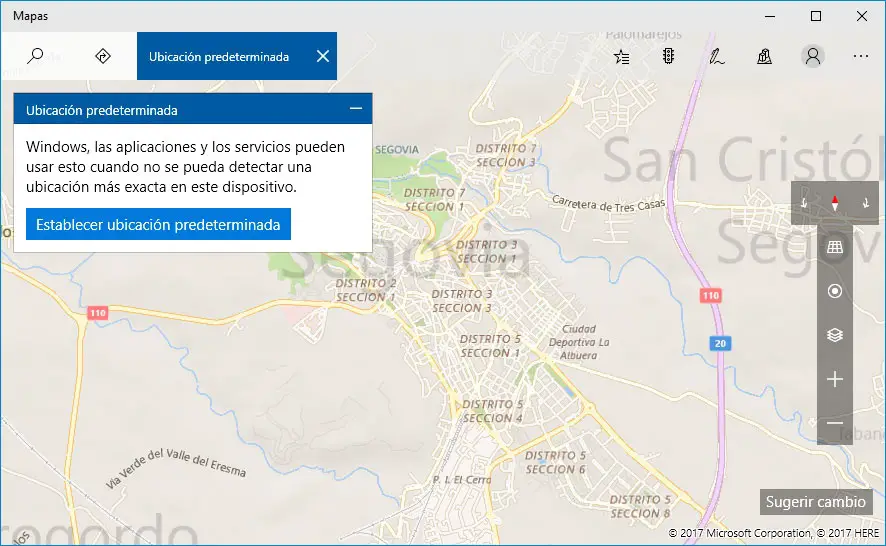Click DISTRITO 5 SECCION 4 label

pos(493,411)
